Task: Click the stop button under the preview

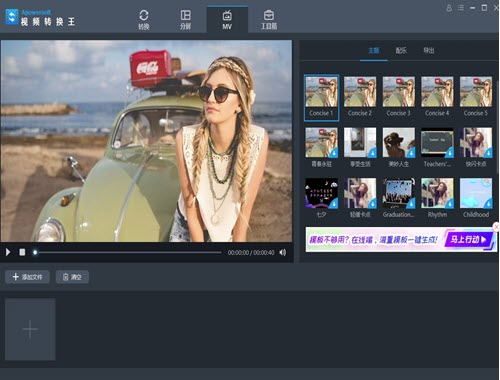Action: point(22,252)
